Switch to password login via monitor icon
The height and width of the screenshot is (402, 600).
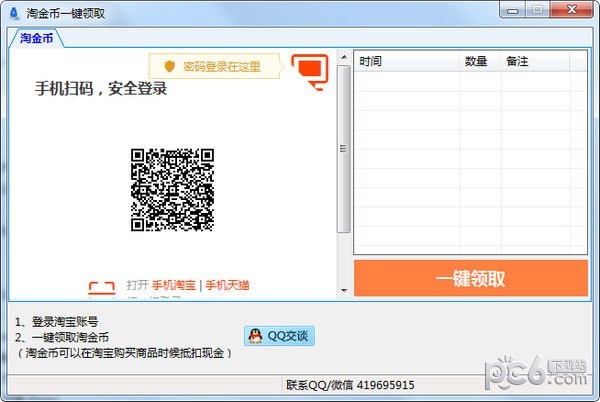(x=310, y=72)
